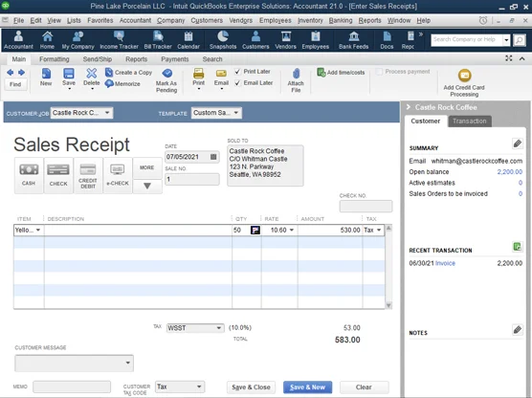This screenshot has width=532, height=398.
Task: Open the Banking menu
Action: point(341,20)
